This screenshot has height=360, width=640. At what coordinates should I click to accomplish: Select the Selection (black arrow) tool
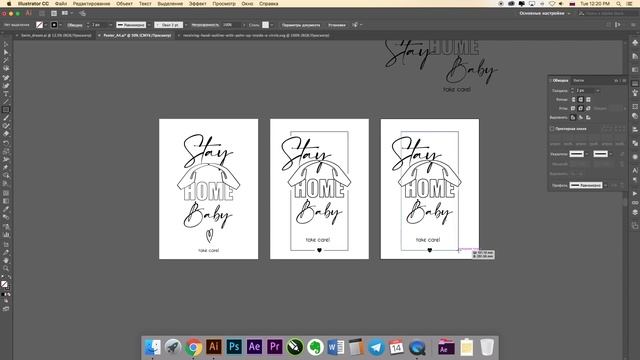point(6,44)
